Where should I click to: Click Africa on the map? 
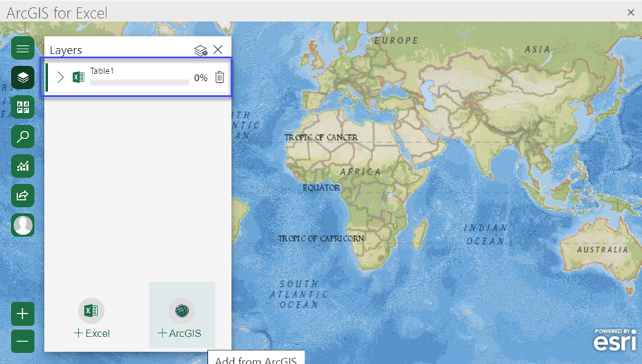point(360,172)
